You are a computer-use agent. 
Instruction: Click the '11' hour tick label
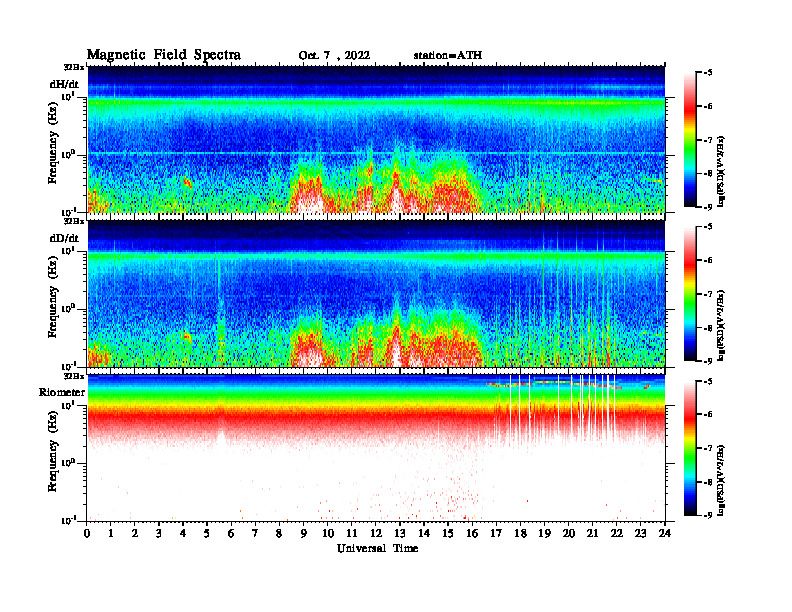point(352,534)
